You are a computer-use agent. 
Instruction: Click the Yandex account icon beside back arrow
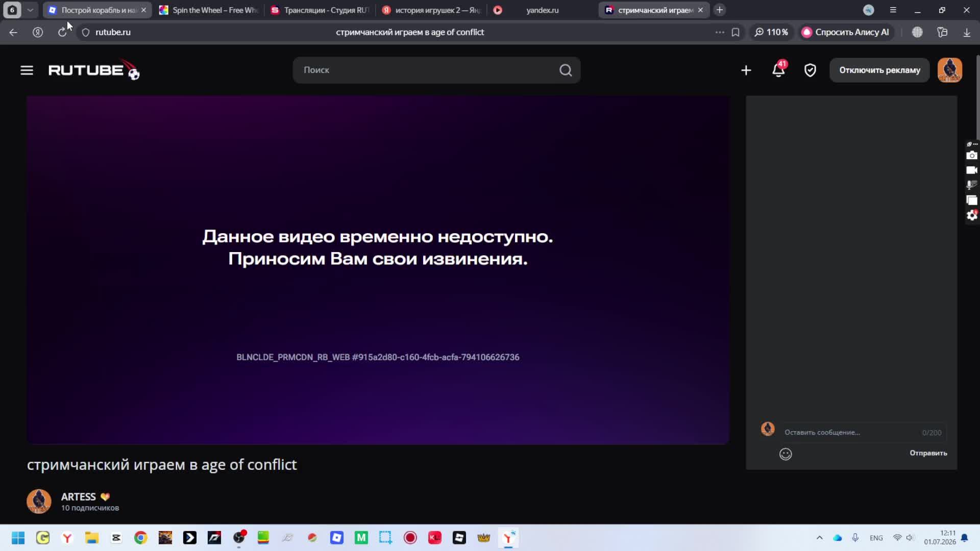[x=38, y=32]
